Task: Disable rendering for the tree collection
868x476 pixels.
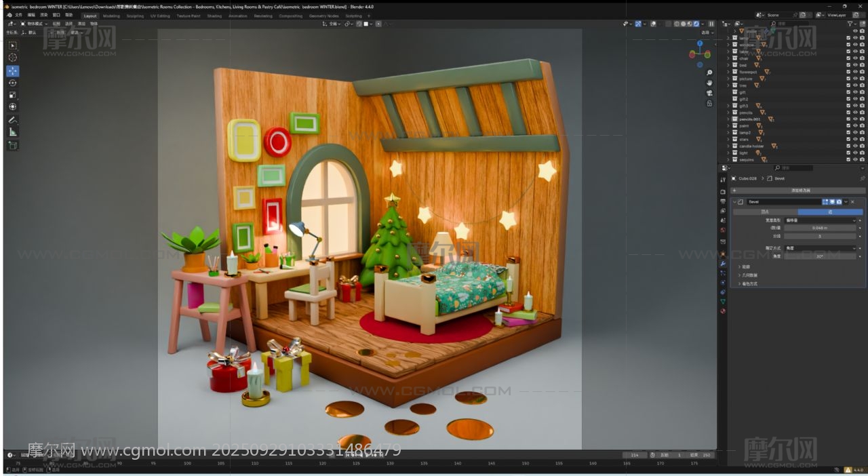Action: point(862,85)
